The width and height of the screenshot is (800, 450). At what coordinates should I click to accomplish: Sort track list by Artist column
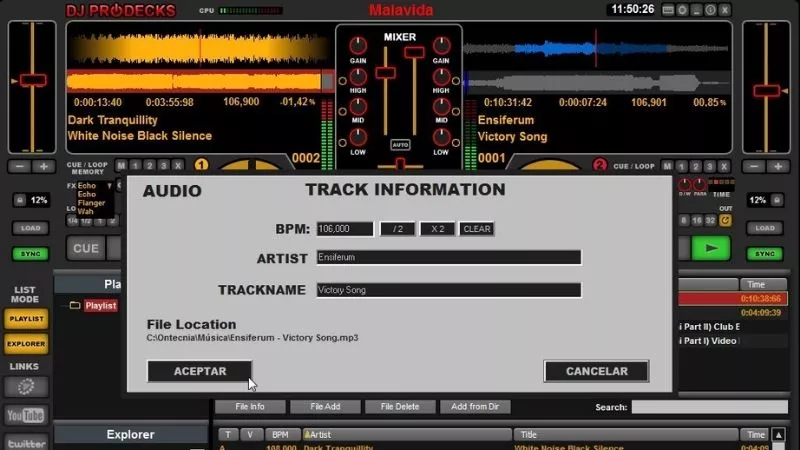[x=407, y=435]
